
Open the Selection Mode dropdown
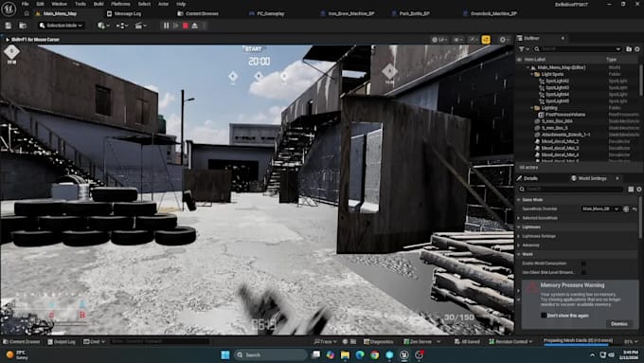click(61, 26)
